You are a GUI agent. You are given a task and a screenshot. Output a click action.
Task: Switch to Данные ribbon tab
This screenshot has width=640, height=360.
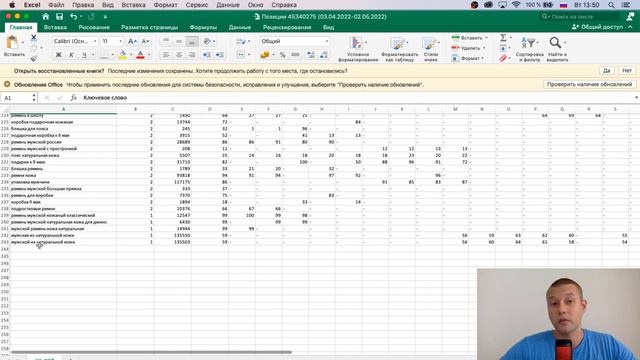tap(240, 27)
